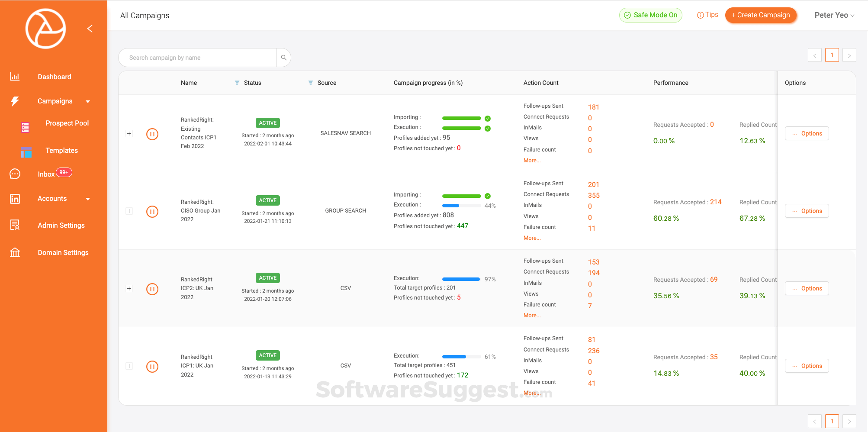
Task: Click the Source column filter funnel
Action: point(311,83)
